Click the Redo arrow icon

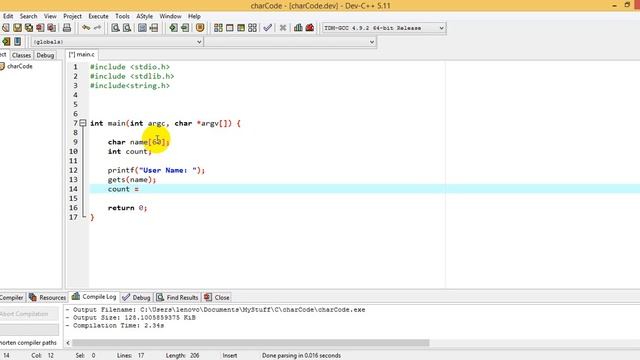coord(97,28)
